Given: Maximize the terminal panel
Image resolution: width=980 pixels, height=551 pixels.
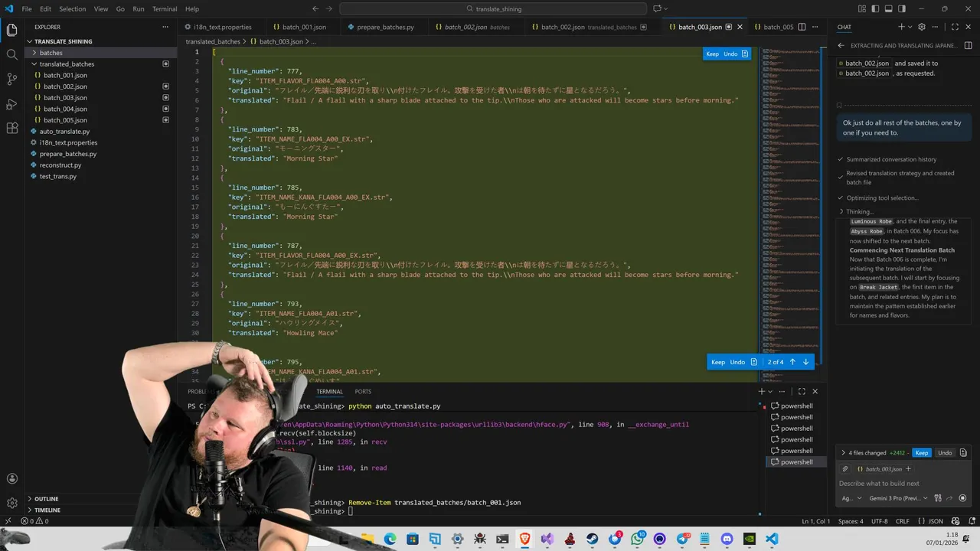Looking at the screenshot, I should [802, 391].
